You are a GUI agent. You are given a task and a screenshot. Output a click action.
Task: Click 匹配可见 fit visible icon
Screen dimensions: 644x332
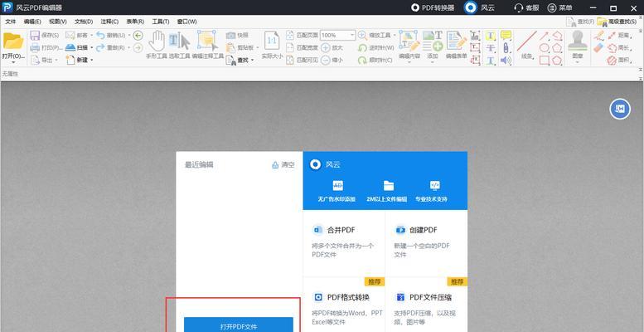(x=290, y=60)
